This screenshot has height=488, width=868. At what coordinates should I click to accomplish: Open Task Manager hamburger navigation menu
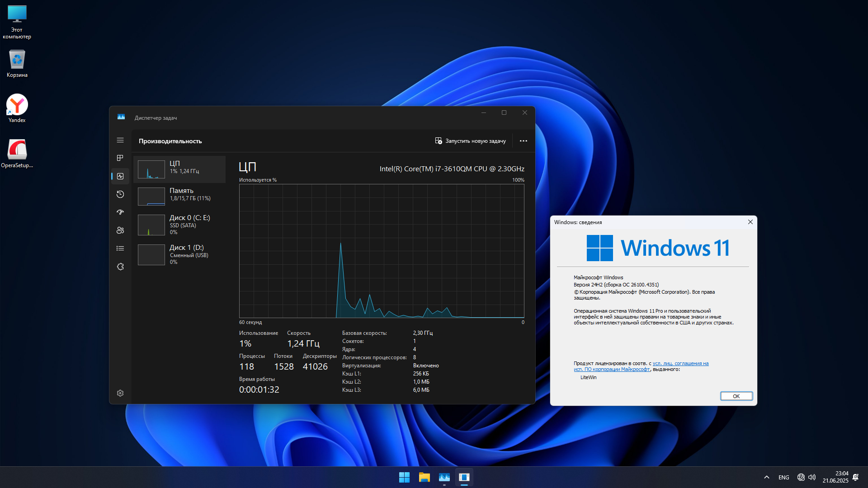click(120, 140)
